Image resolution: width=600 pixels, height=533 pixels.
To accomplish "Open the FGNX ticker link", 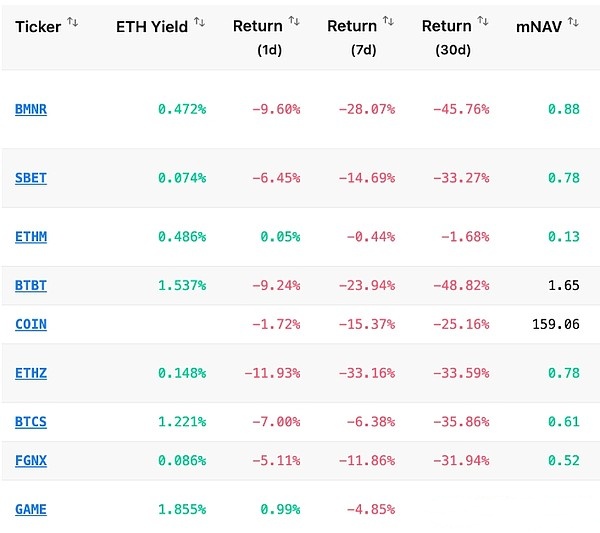I will coord(31,461).
